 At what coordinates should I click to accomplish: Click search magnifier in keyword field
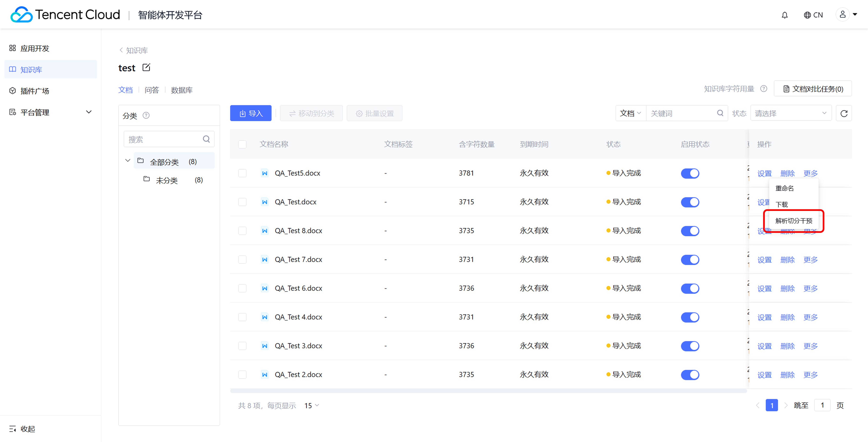[x=720, y=113]
